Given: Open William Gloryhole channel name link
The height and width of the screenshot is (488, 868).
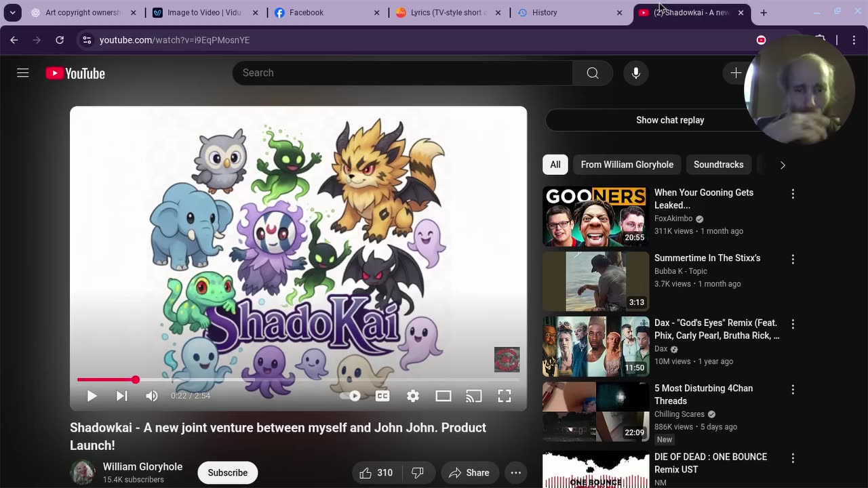Looking at the screenshot, I should (142, 467).
